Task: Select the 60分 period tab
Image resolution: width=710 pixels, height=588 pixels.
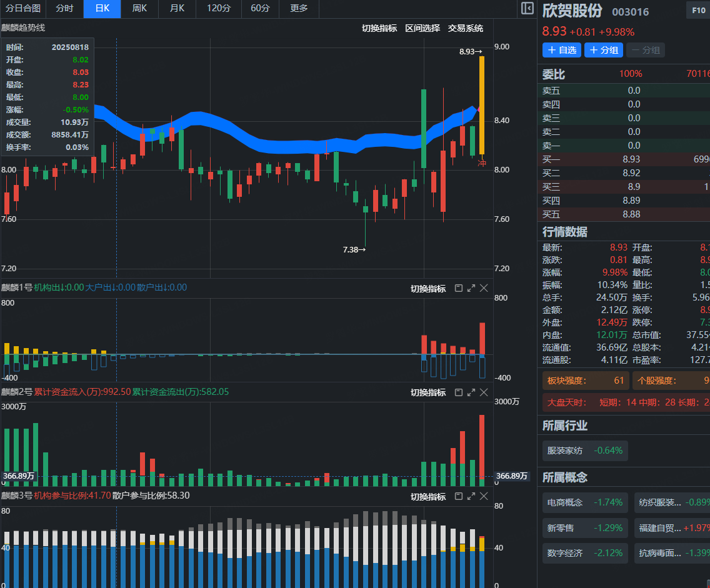Action: [x=260, y=9]
